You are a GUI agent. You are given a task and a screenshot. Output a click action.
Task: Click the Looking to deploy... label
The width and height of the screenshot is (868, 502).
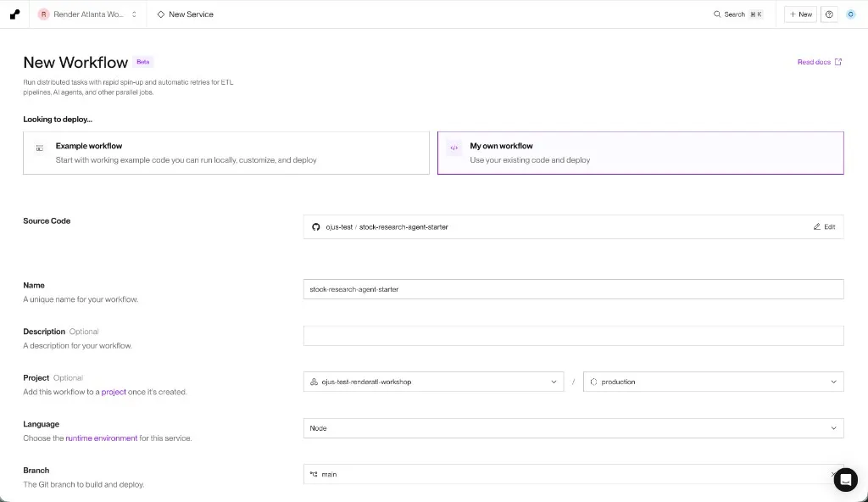(x=58, y=119)
